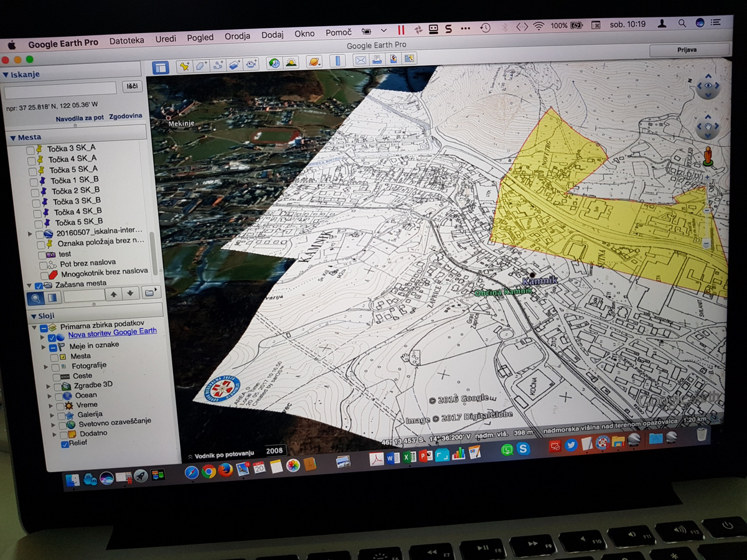Click the Email envelope toolbar icon
Image resolution: width=747 pixels, height=560 pixels.
pyautogui.click(x=360, y=60)
